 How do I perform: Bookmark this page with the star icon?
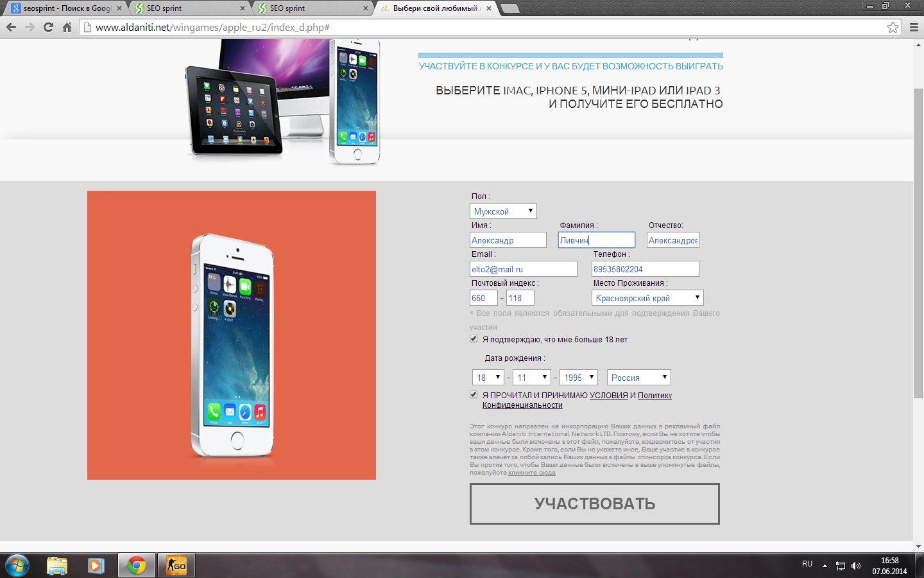pyautogui.click(x=893, y=27)
